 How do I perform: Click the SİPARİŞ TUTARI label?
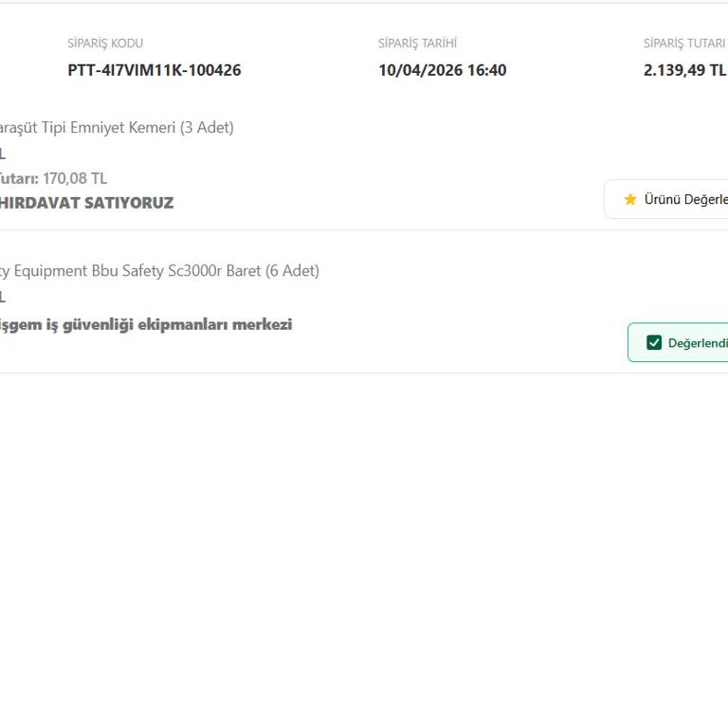[x=683, y=44]
